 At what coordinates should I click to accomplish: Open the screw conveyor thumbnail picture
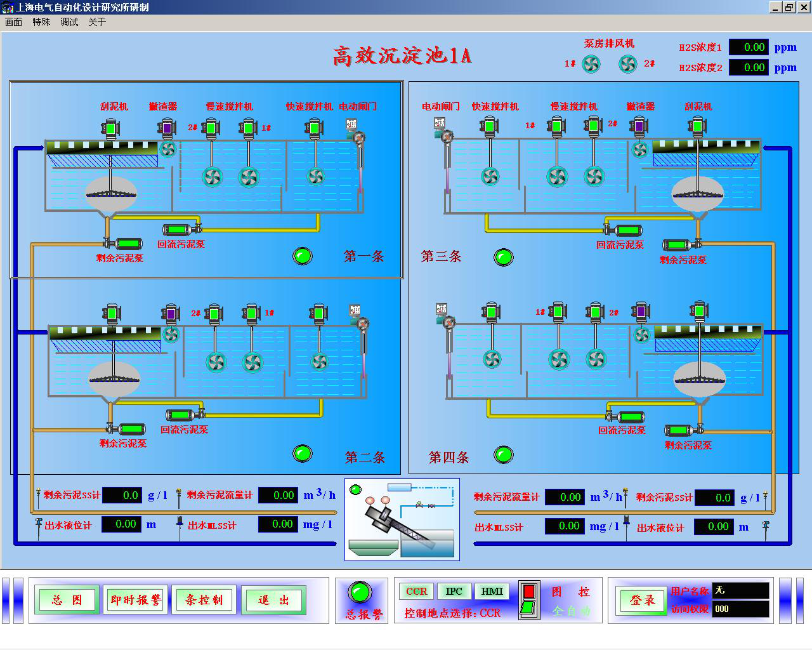(402, 519)
